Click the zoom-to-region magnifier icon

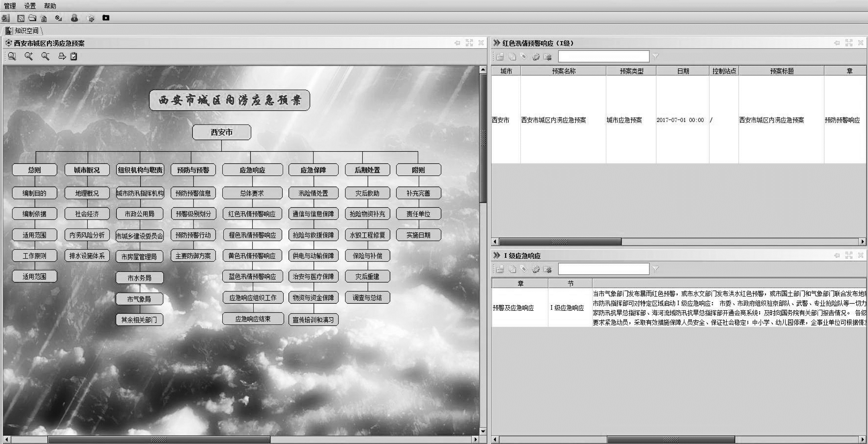(x=12, y=56)
